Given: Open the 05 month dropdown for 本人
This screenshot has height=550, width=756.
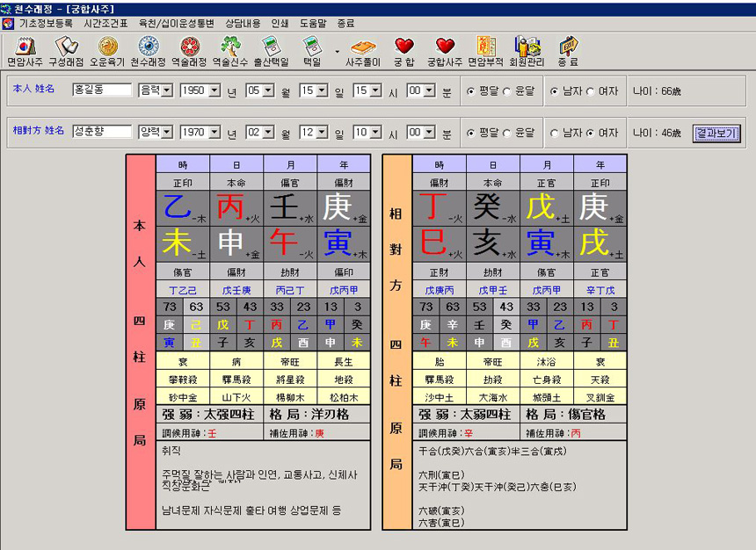Looking at the screenshot, I should (268, 90).
